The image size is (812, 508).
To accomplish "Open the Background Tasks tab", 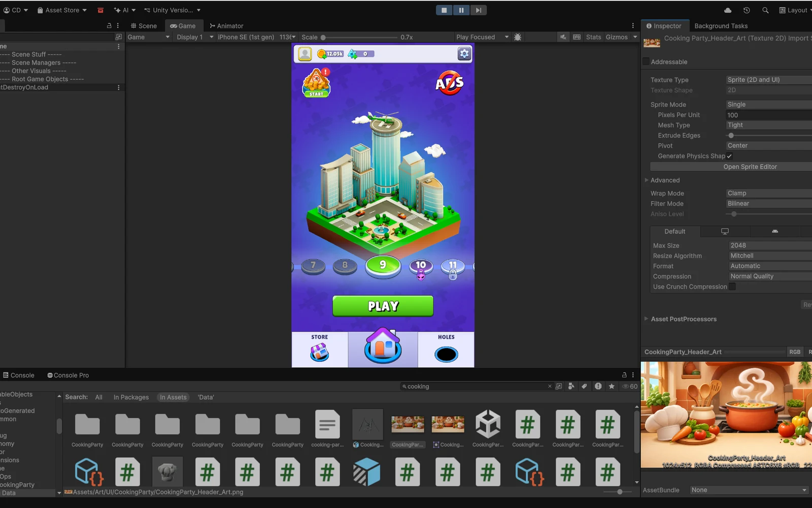I will (x=721, y=26).
